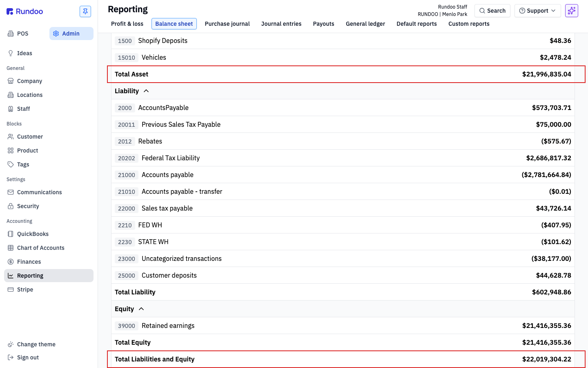Open the Default reports tab
This screenshot has height=368, width=588.
pos(416,24)
